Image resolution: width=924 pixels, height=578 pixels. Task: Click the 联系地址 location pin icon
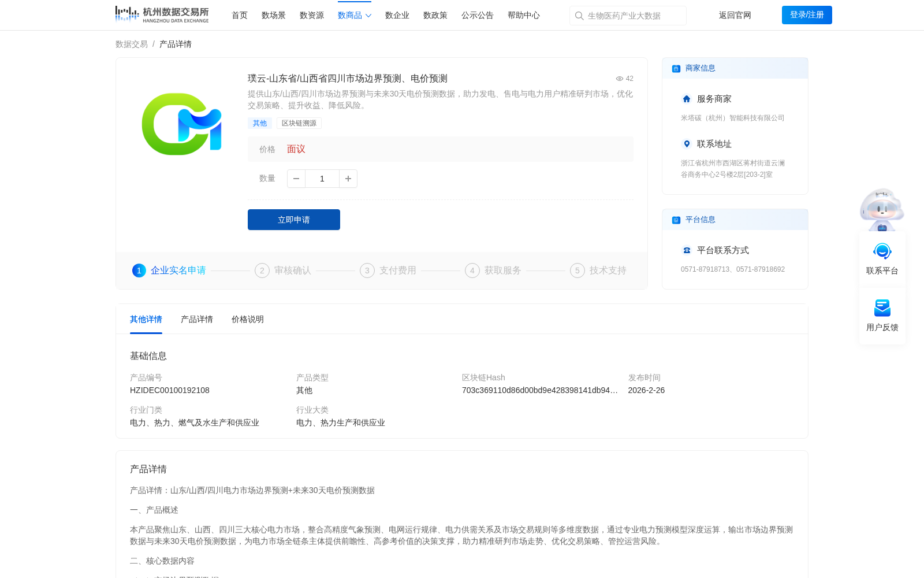[x=687, y=144]
